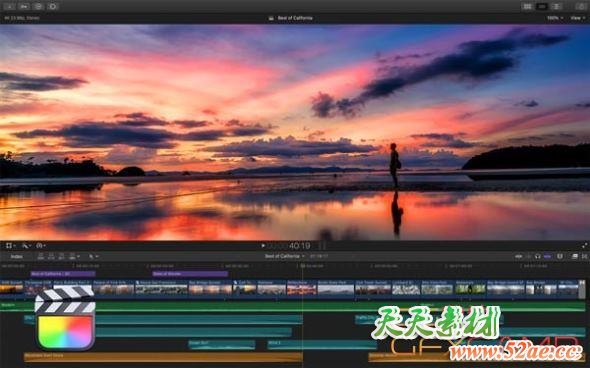Open the viewer View options dropdown
This screenshot has width=590, height=368.
(578, 18)
